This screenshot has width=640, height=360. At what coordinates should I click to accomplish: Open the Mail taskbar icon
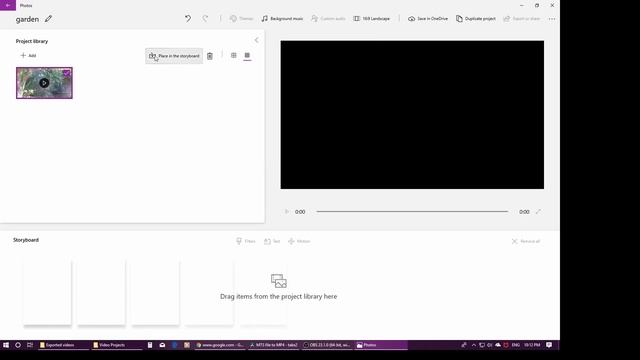[162, 345]
